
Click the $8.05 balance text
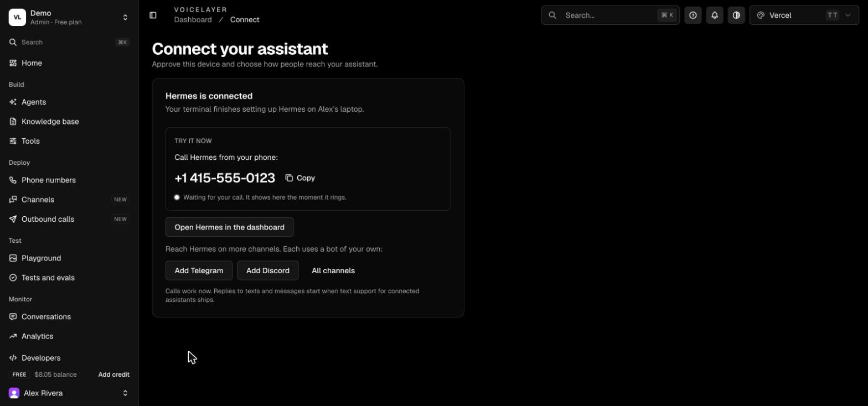[x=56, y=374]
